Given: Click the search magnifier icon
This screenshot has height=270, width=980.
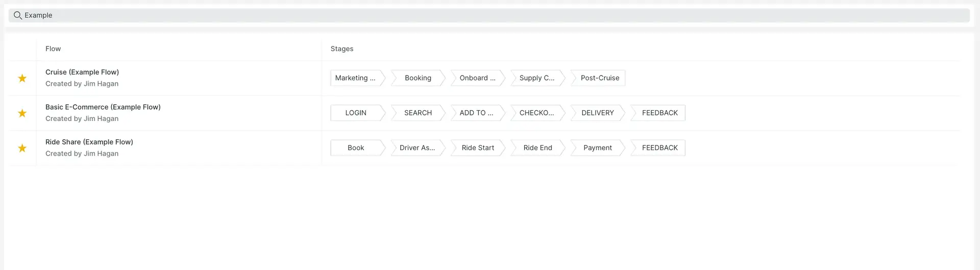Looking at the screenshot, I should [x=17, y=15].
